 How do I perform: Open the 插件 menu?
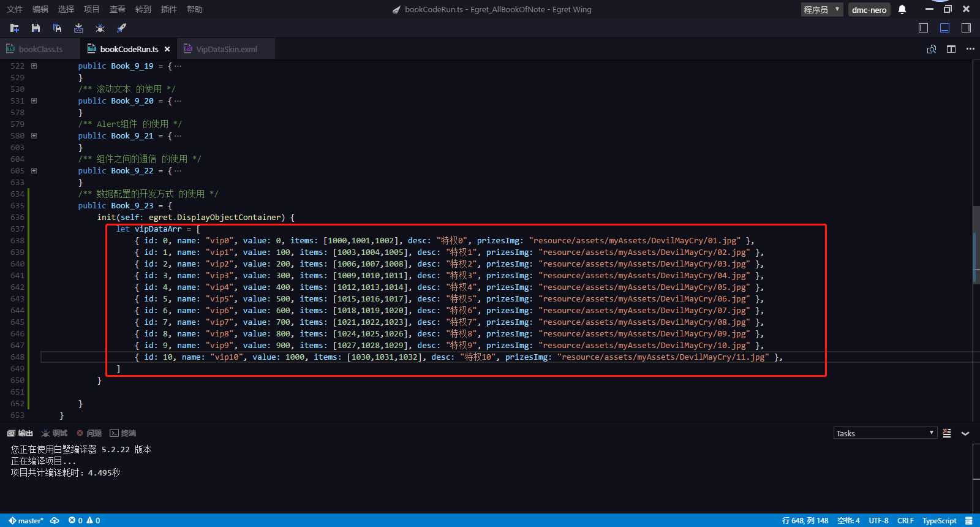pos(169,9)
